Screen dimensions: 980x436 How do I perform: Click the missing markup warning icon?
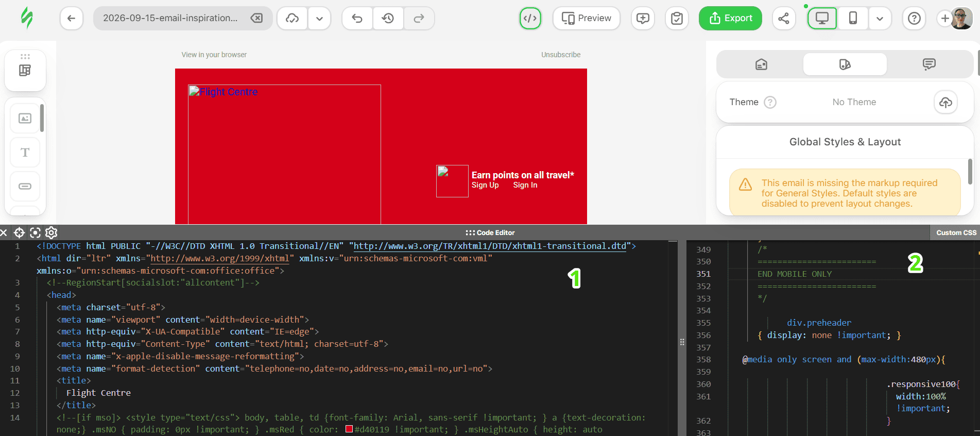[745, 185]
